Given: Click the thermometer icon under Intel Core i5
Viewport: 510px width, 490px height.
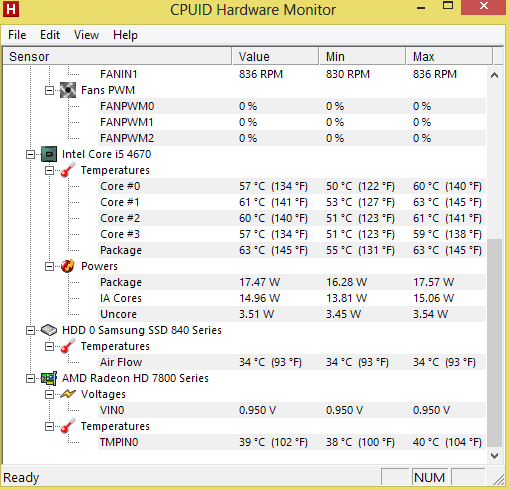Looking at the screenshot, I should [x=68, y=170].
